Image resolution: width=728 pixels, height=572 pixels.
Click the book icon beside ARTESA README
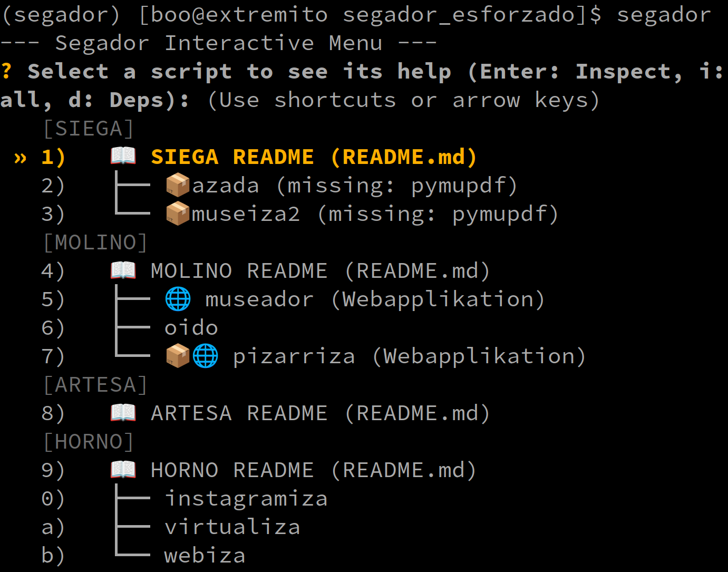click(123, 413)
